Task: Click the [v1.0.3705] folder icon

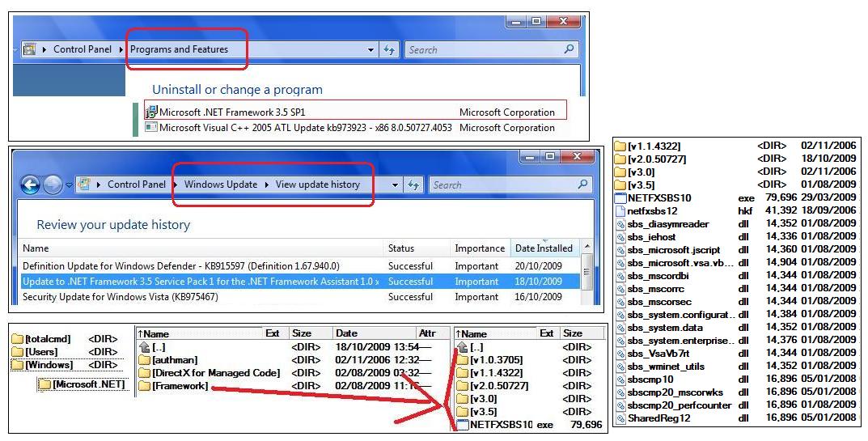Action: click(x=463, y=360)
